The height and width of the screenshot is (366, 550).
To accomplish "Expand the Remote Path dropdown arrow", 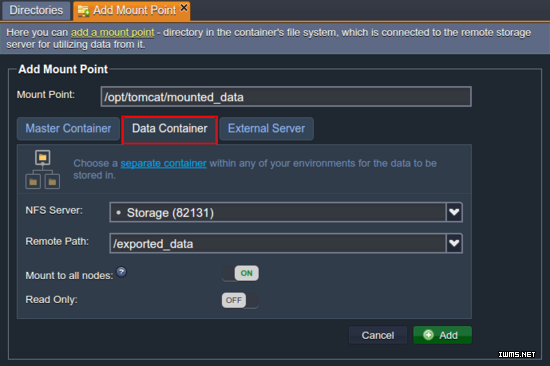I will [454, 243].
